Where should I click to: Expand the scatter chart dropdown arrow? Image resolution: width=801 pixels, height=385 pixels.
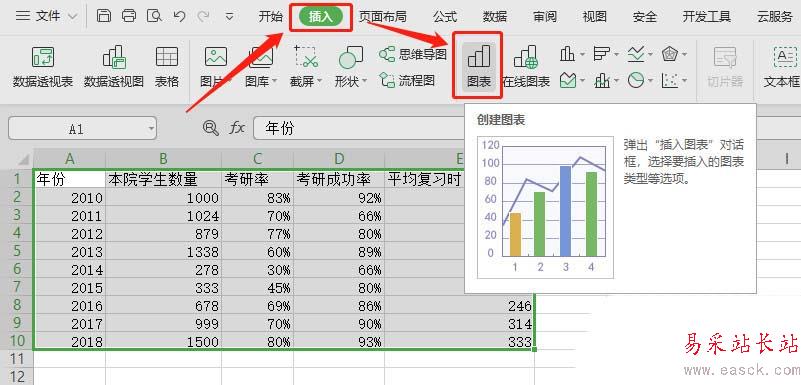[685, 81]
